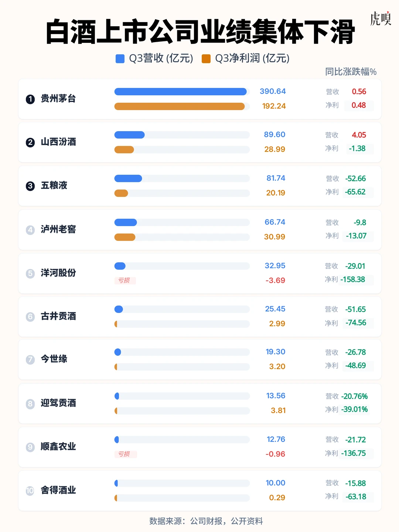Click the 亏损 badge in the 洋河股份 row
The height and width of the screenshot is (532, 399).
(x=126, y=281)
